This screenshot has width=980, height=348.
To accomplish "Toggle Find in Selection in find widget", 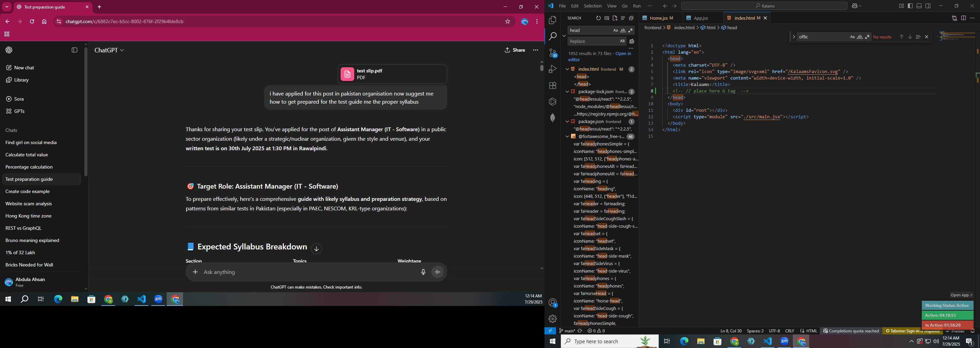I will coord(918,37).
